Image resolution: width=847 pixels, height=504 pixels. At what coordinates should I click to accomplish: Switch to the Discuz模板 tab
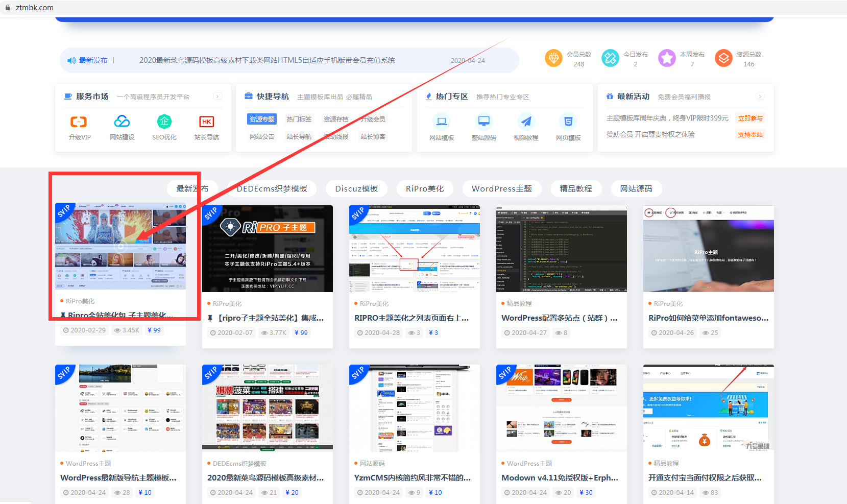click(356, 188)
